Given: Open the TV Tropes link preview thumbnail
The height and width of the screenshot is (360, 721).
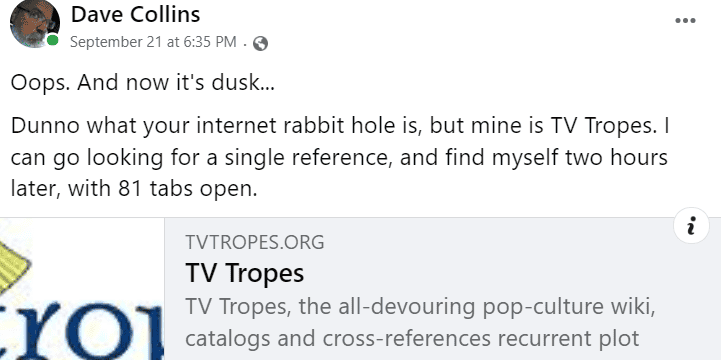Looking at the screenshot, I should click(x=82, y=289).
